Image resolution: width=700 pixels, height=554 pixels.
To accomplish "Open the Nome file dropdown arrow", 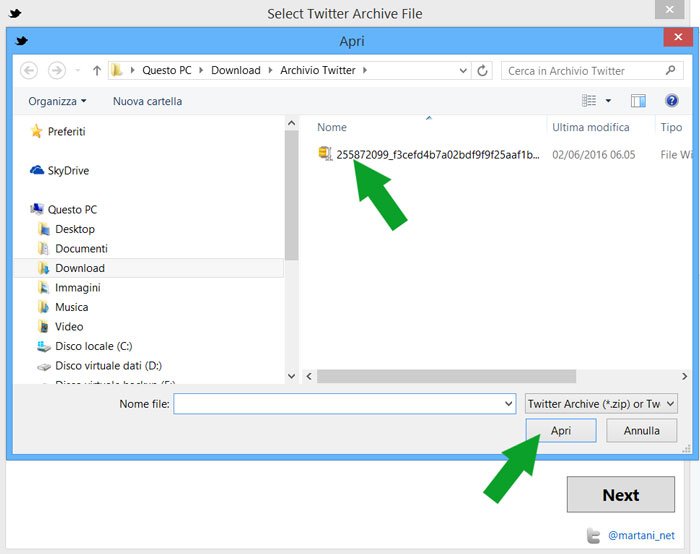I will coord(508,404).
